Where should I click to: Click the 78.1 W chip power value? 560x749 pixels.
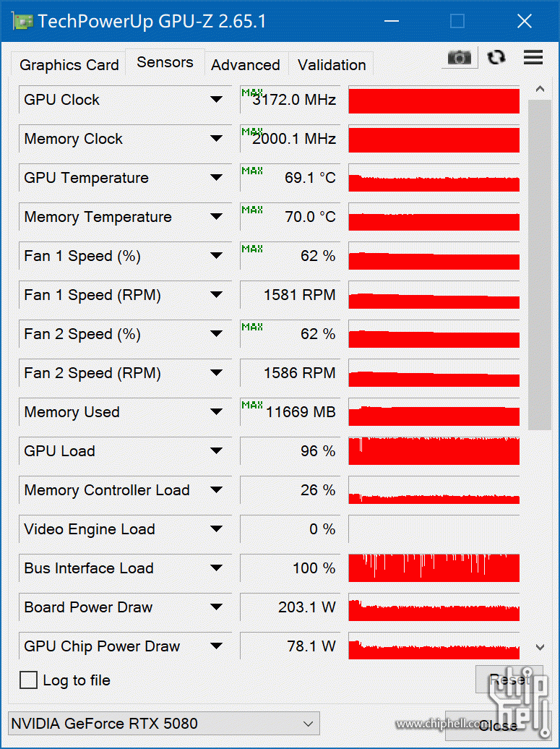pos(311,646)
